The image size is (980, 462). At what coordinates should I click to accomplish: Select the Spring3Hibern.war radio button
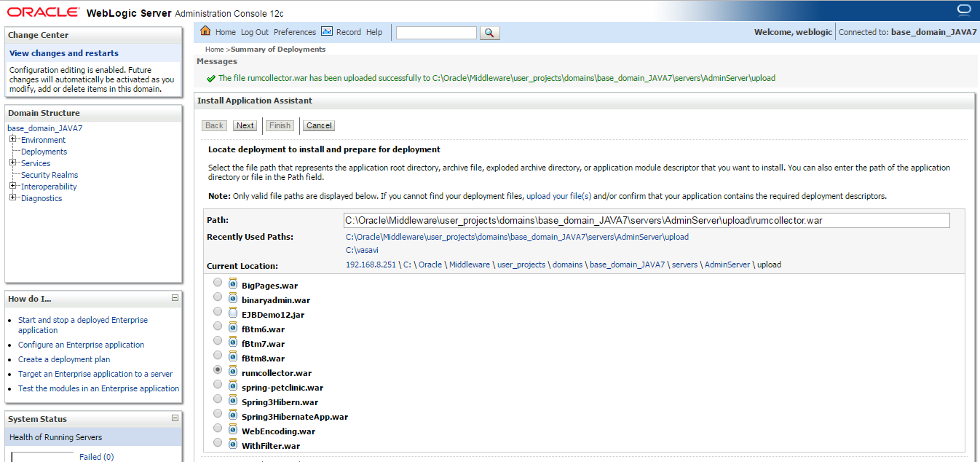[218, 399]
